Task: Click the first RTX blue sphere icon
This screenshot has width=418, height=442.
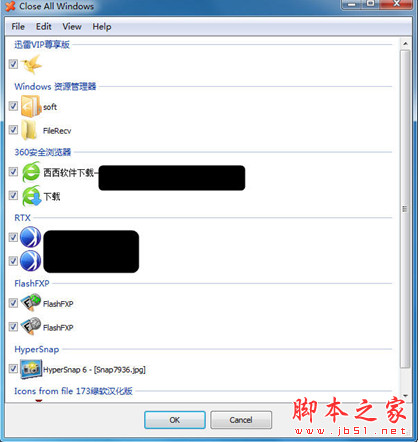Action: [31, 237]
